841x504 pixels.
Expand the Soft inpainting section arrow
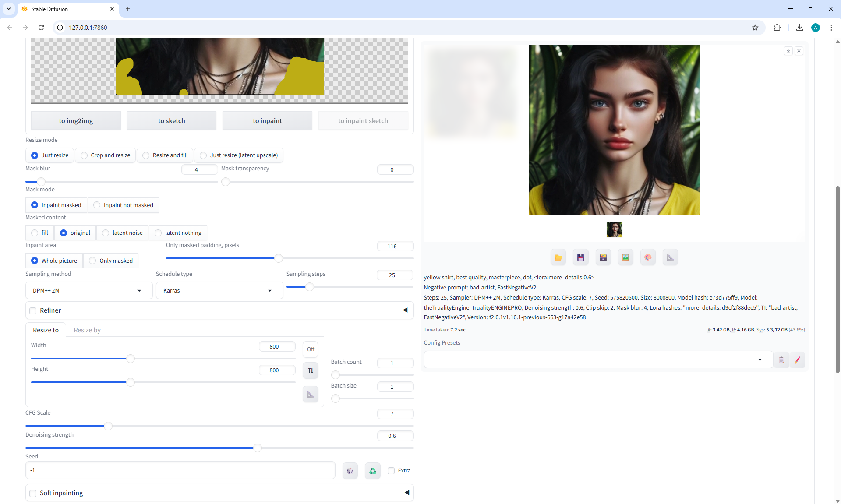coord(406,493)
